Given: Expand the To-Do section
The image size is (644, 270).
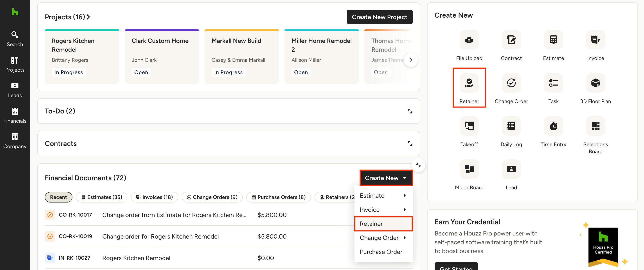Looking at the screenshot, I should point(410,111).
